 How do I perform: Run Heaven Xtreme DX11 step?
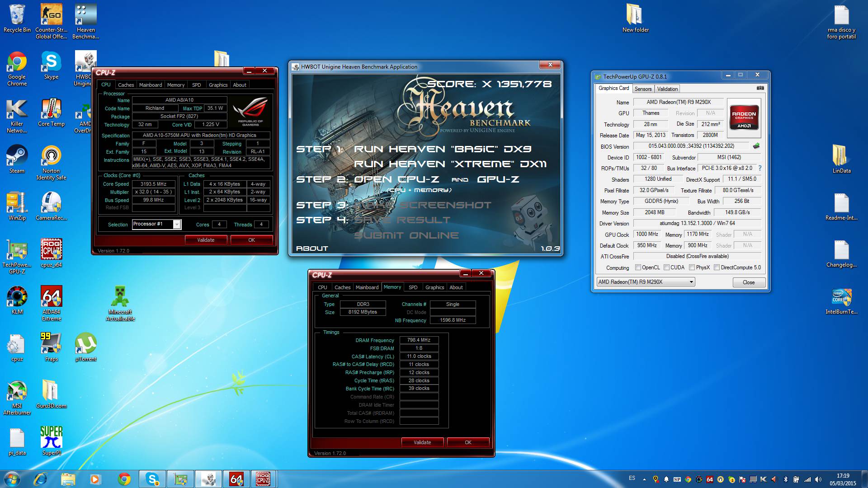coord(450,164)
